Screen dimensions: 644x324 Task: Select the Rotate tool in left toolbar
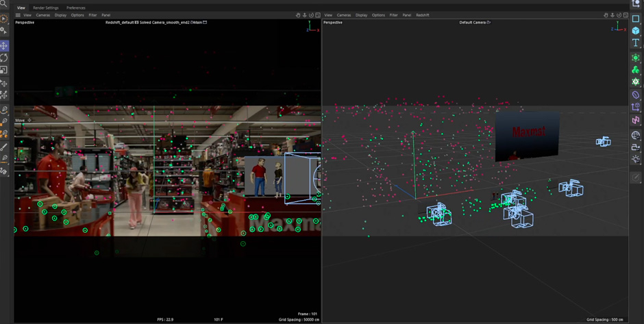point(4,58)
